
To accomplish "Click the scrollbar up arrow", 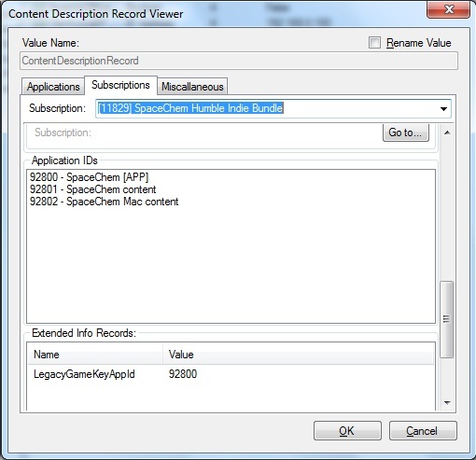I will click(447, 132).
